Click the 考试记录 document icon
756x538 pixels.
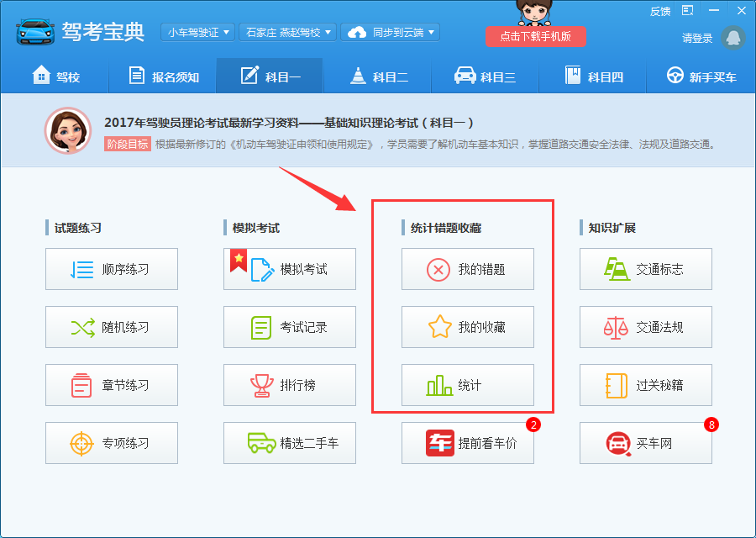261,328
